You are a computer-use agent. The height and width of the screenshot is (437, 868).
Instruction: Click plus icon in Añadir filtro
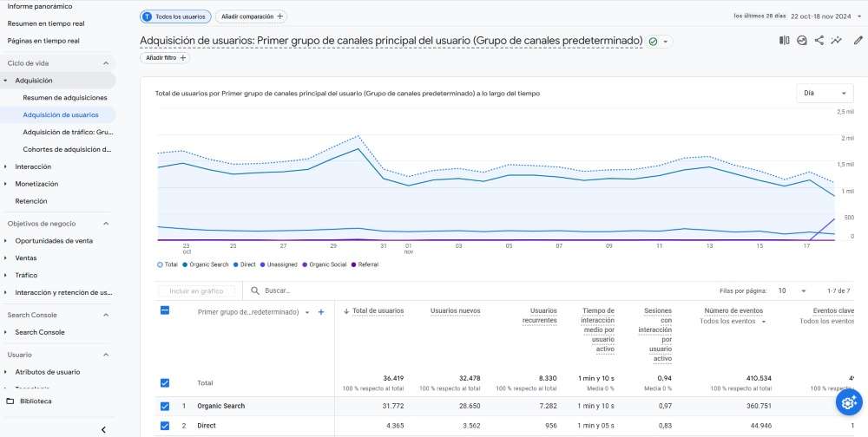[x=183, y=57]
